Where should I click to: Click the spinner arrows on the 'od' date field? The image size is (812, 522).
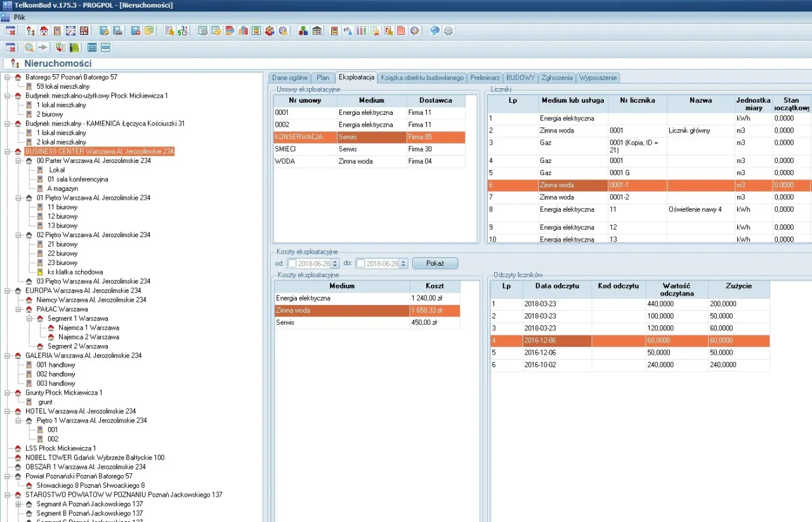click(334, 263)
